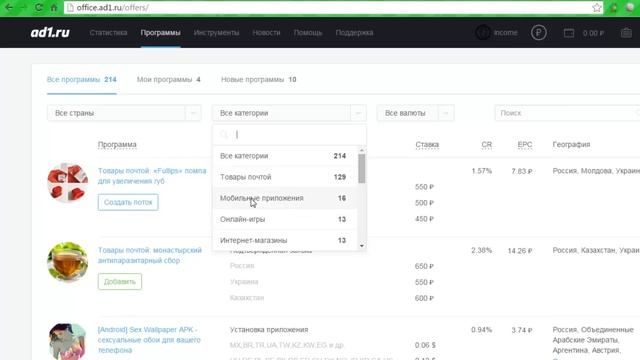This screenshot has height=360, width=640.
Task: Click the wallet balance icon
Action: [x=569, y=33]
